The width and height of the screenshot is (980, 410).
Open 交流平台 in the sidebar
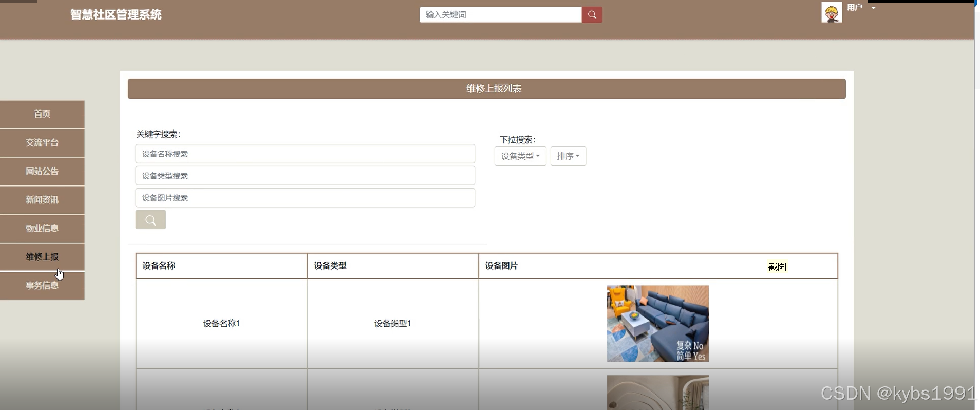click(x=42, y=143)
